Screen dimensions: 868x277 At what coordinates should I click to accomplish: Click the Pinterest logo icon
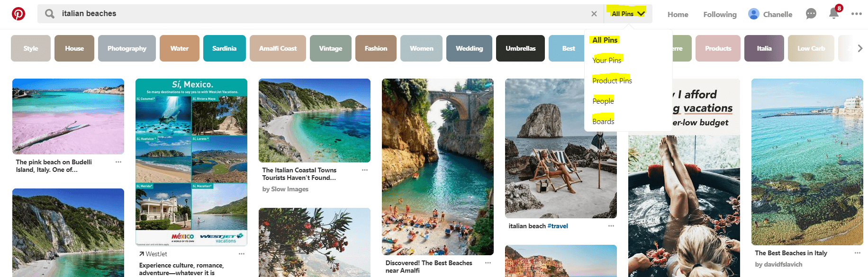(x=18, y=14)
